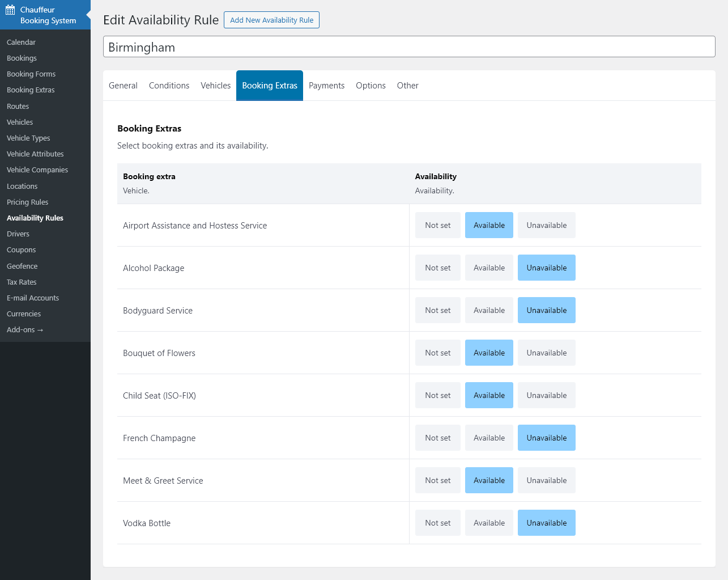728x580 pixels.
Task: Set Bodyguard Service to Not set
Action: [437, 310]
